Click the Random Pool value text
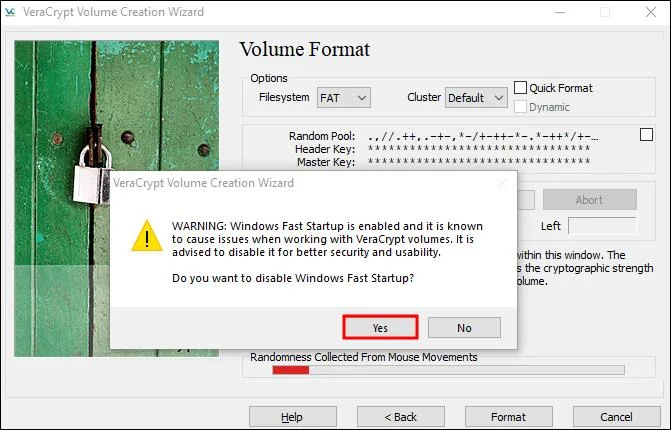This screenshot has height=430, width=671. point(483,136)
